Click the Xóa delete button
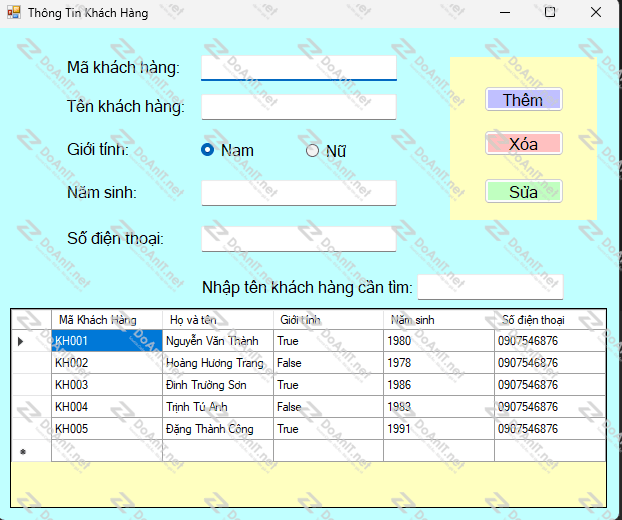Screen dimensions: 622x520 pyautogui.click(x=523, y=144)
